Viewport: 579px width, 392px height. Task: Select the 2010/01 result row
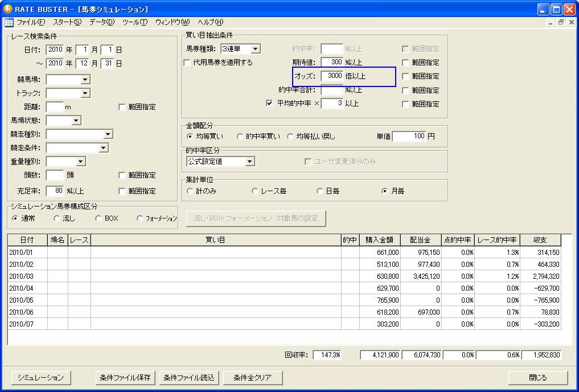click(x=284, y=253)
